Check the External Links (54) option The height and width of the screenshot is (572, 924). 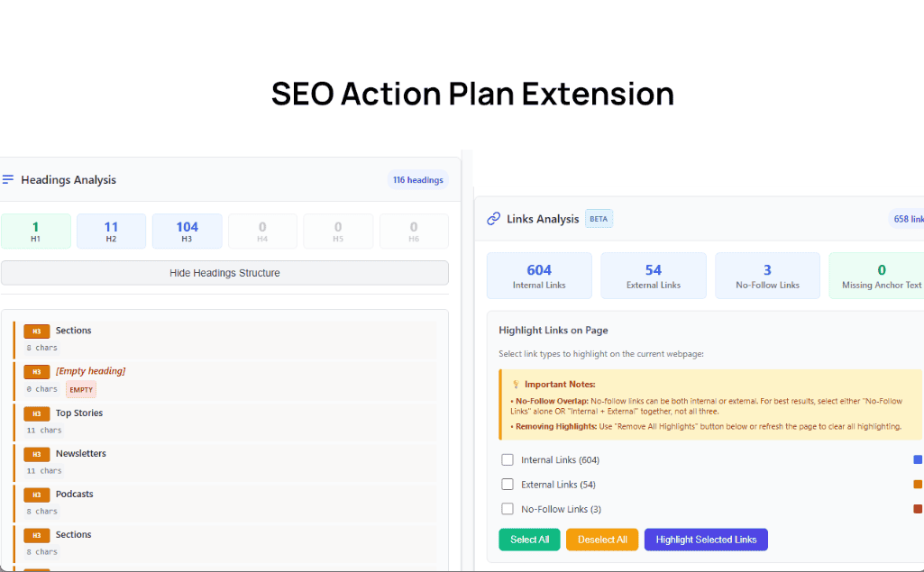pyautogui.click(x=508, y=484)
